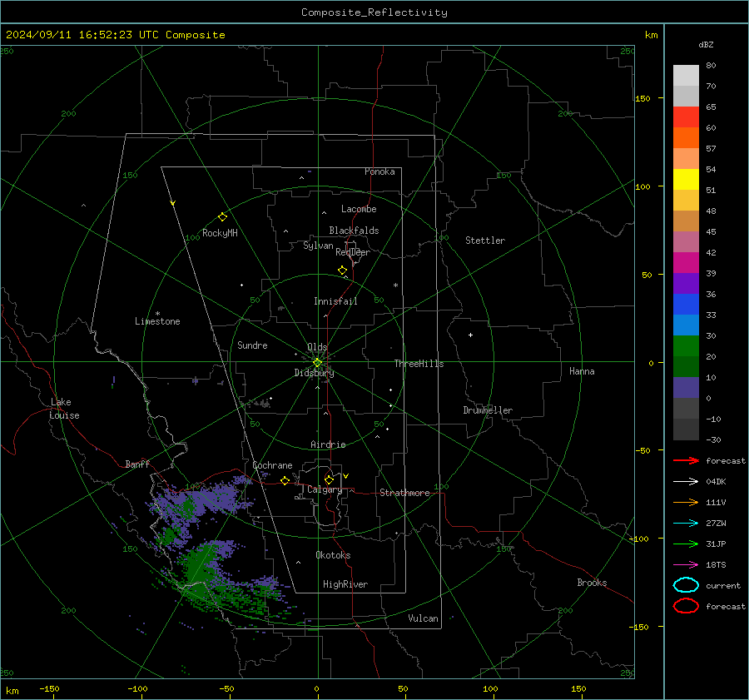Click the white plus marker north of Drumheller
The height and width of the screenshot is (700, 749).
(470, 335)
